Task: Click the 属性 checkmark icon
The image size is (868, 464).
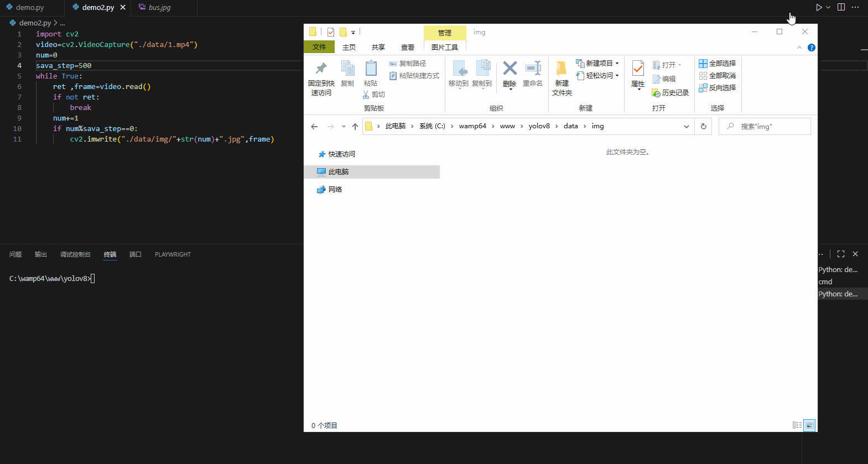Action: tap(638, 69)
